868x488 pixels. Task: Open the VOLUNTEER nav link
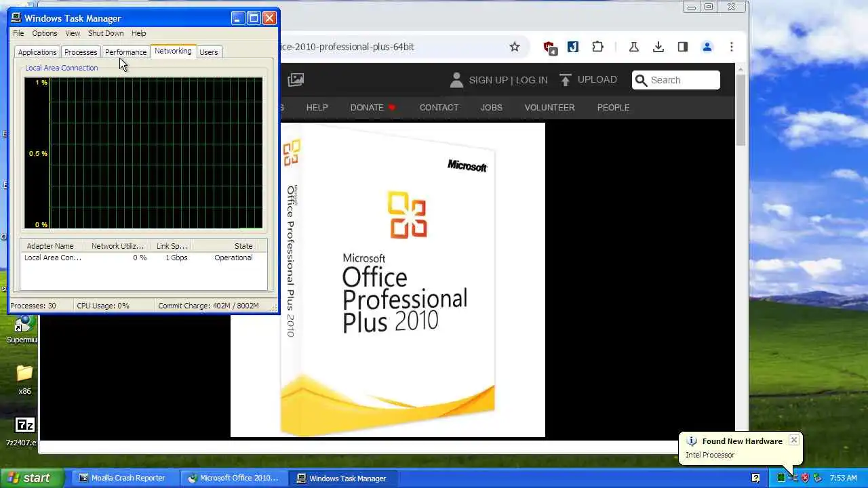coord(549,108)
